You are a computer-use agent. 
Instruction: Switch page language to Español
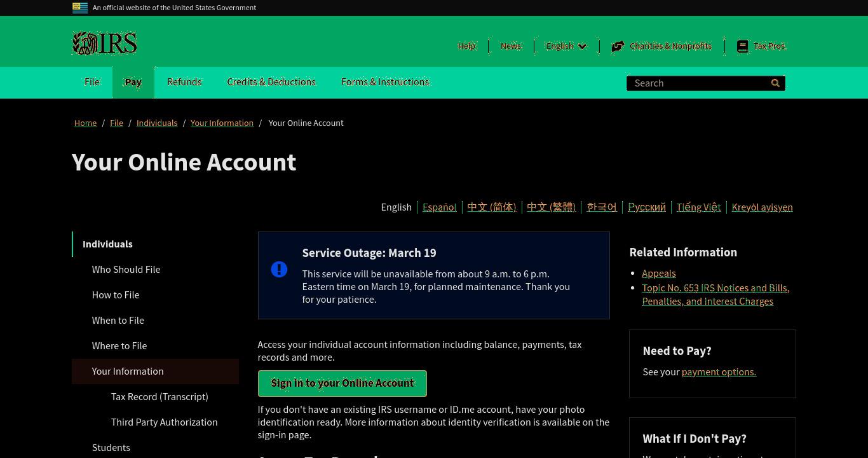click(x=440, y=207)
